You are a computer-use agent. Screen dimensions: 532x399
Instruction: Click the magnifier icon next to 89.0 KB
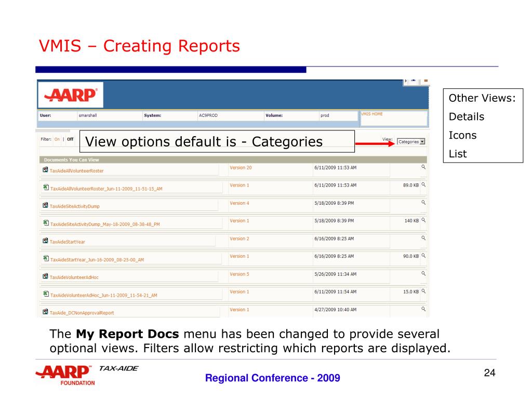point(423,184)
